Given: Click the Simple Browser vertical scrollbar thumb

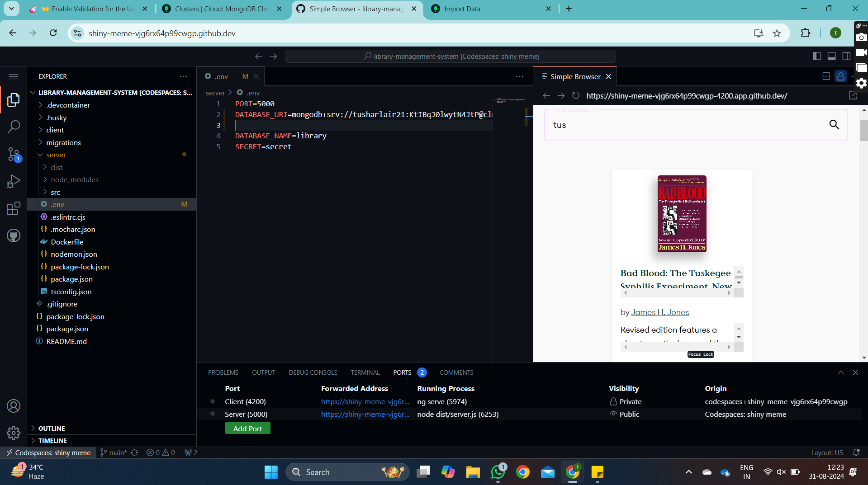Looking at the screenshot, I should click(863, 131).
